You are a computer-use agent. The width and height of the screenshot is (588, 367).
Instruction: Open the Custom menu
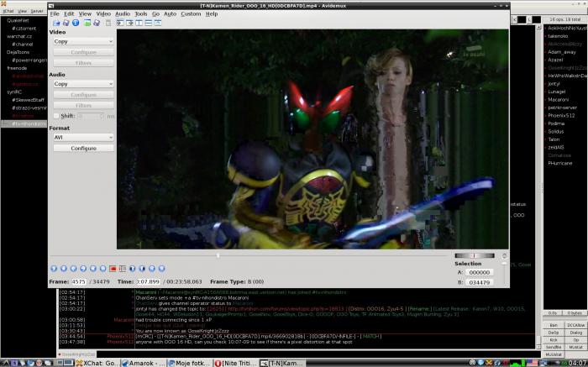(x=191, y=14)
